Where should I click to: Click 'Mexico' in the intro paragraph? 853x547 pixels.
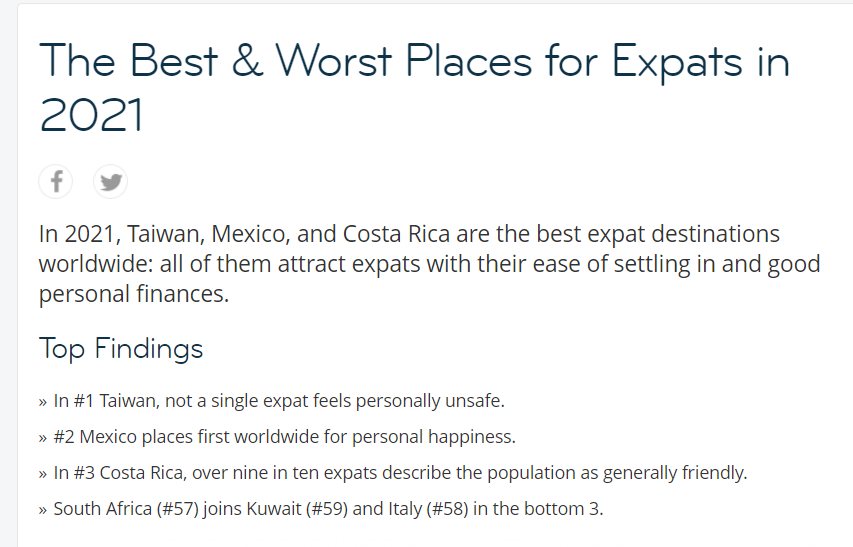[250, 234]
